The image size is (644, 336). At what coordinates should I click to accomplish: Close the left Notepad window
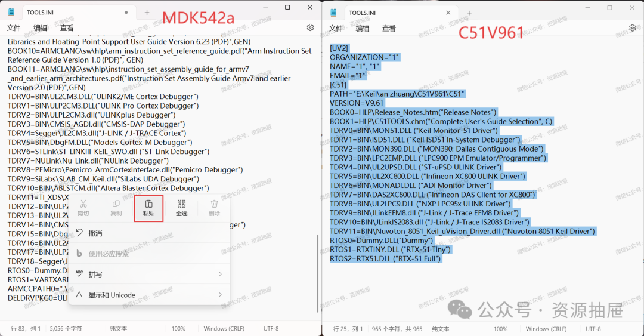310,7
